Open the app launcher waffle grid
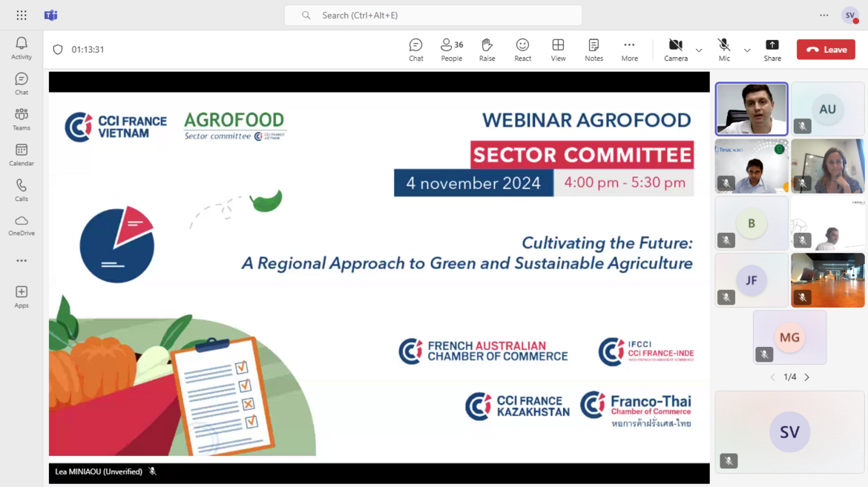This screenshot has width=868, height=487. coord(22,15)
